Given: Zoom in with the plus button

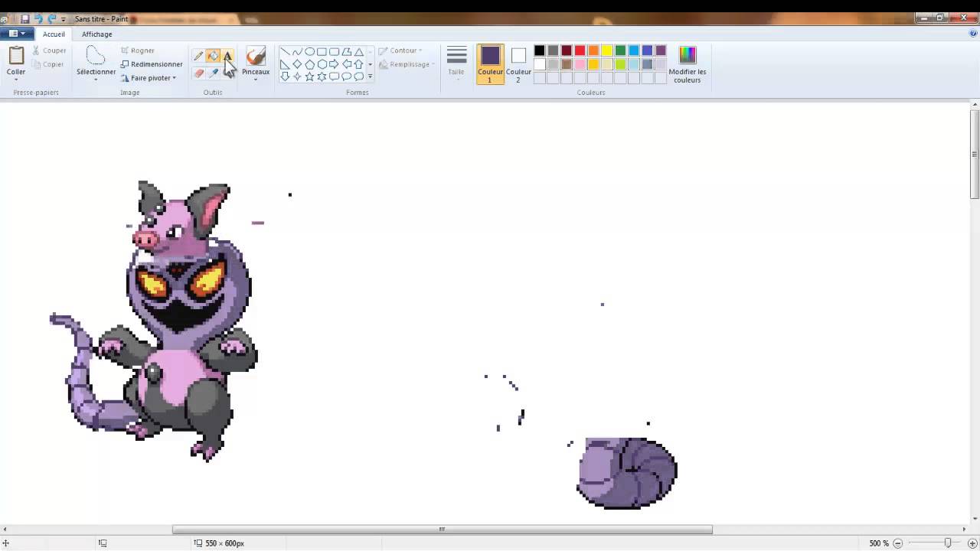Looking at the screenshot, I should 972,543.
